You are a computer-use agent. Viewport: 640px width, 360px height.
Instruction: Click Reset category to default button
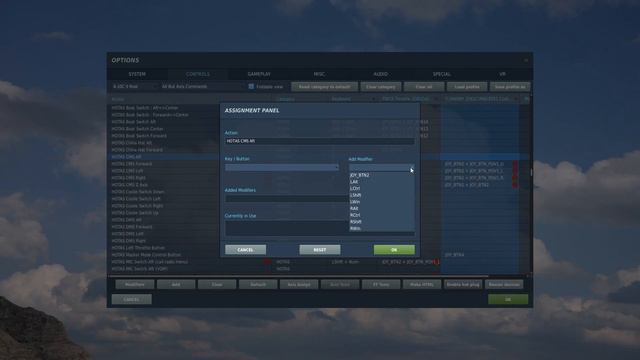[324, 87]
